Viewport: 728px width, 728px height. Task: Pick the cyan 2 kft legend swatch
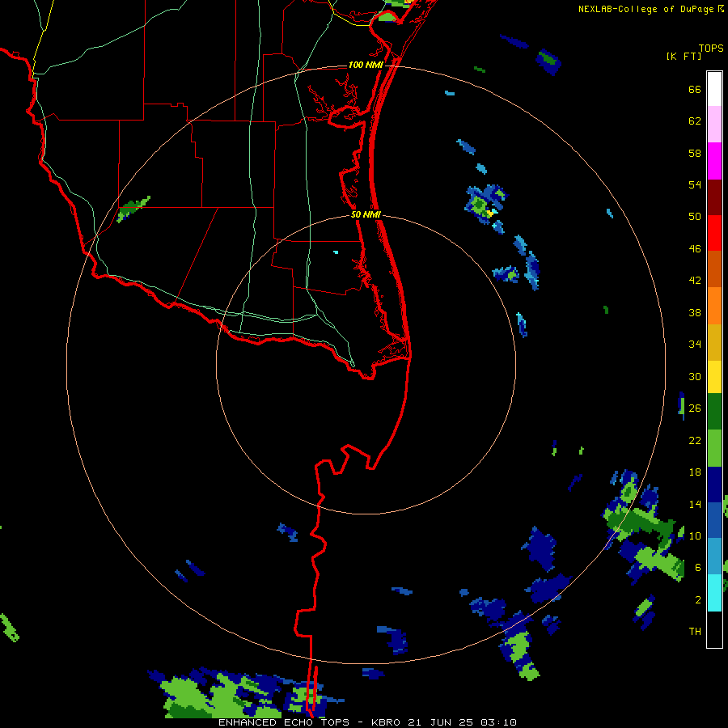pyautogui.click(x=714, y=593)
